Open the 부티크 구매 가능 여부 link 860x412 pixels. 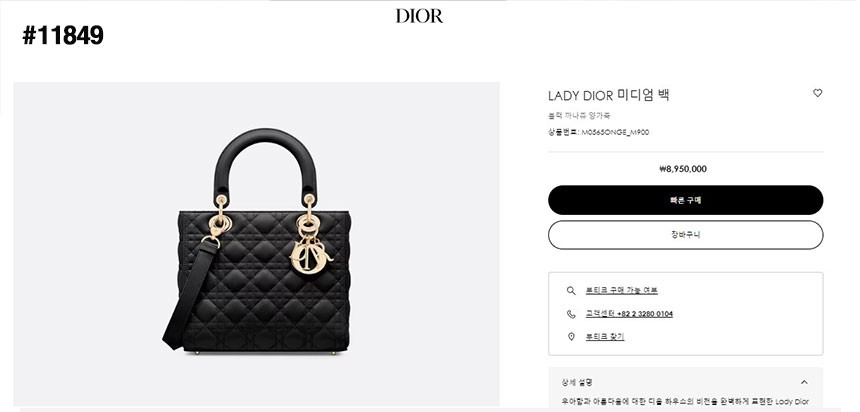621,291
